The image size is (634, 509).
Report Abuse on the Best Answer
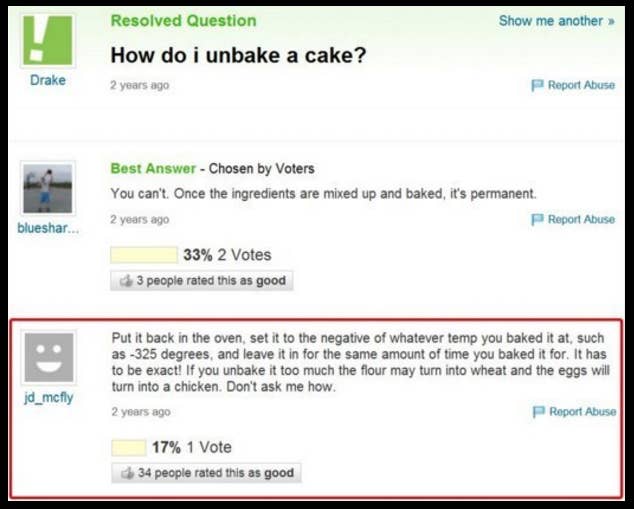tap(581, 219)
